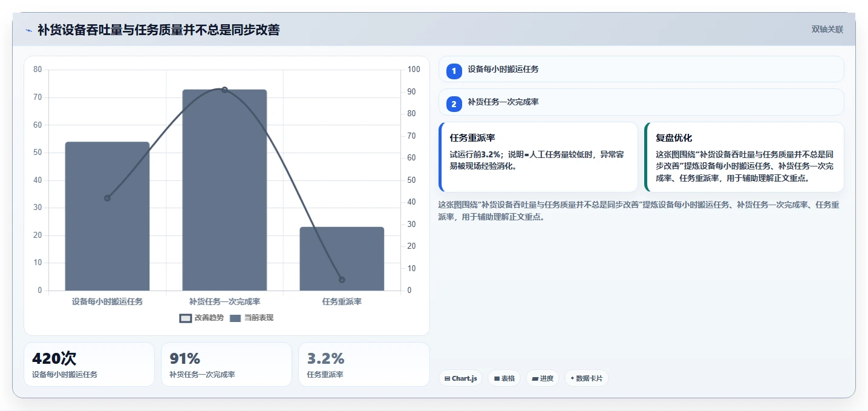The image size is (868, 411).
Task: Click the line point near 任务重派率 bar bottom
Action: pos(342,280)
